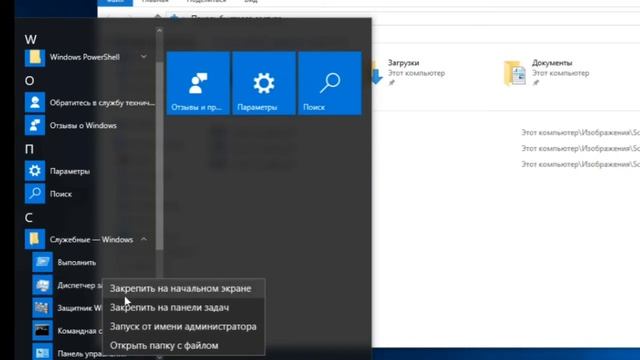Launch the Выполнить icon
The width and height of the screenshot is (640, 360).
pyautogui.click(x=42, y=262)
